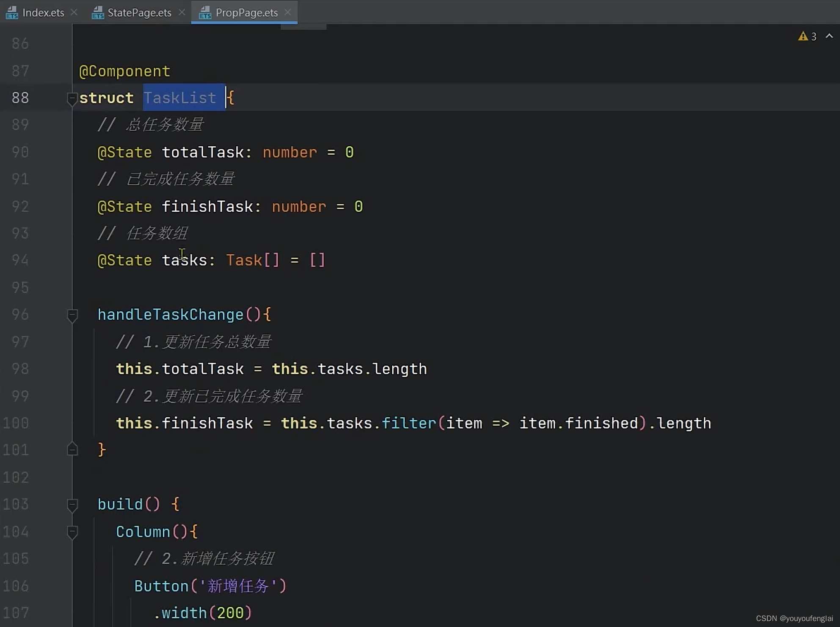840x627 pixels.
Task: Click the struct keyword
Action: (106, 98)
